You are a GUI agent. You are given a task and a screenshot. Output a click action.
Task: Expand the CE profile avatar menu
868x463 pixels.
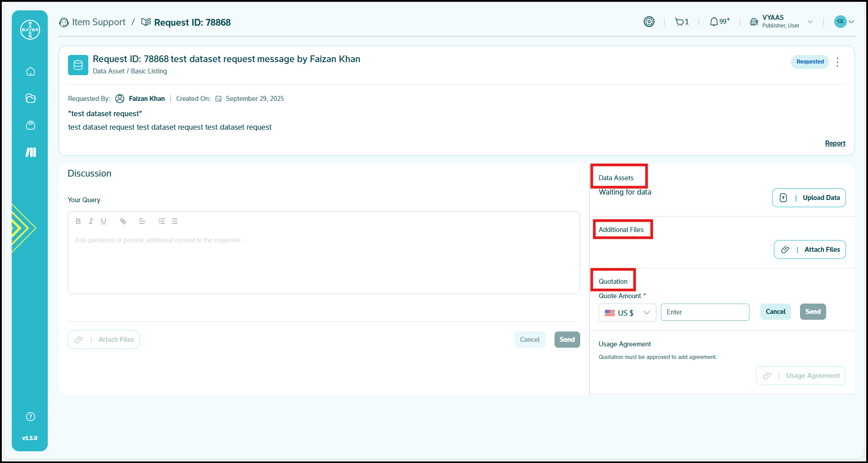pos(844,22)
